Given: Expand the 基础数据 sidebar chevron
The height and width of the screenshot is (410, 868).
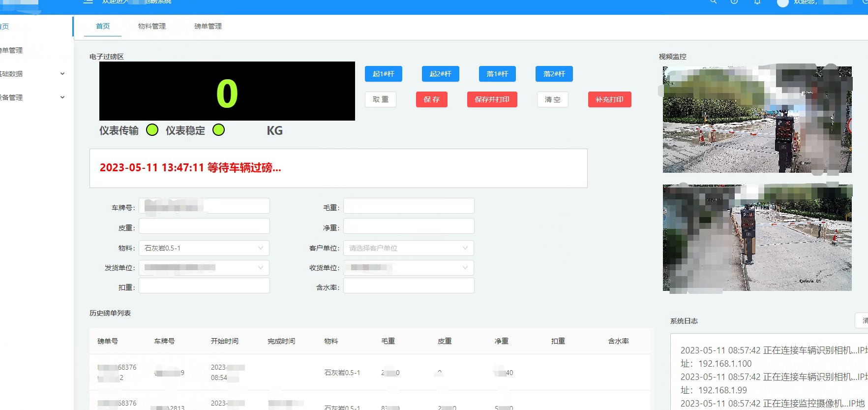Looking at the screenshot, I should click(62, 74).
